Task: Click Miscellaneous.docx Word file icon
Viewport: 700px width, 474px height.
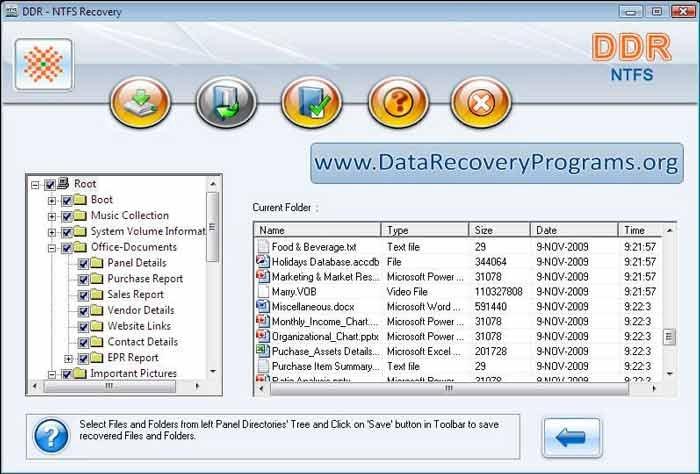Action: (263, 306)
